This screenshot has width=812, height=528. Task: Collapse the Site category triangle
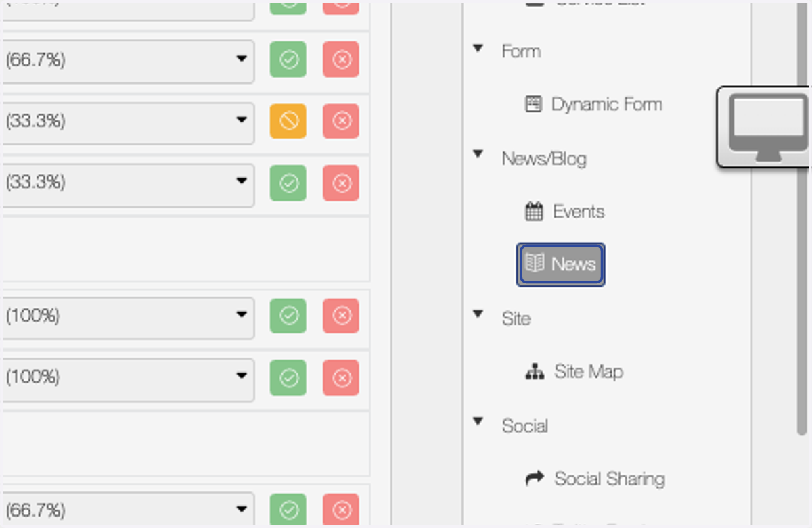tap(478, 314)
